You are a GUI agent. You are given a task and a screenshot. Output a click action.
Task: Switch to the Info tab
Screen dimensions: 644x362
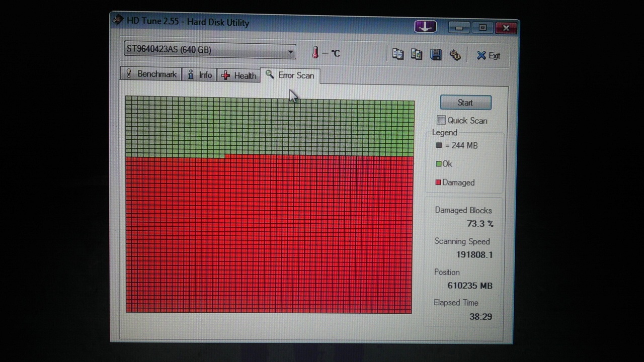tap(200, 75)
